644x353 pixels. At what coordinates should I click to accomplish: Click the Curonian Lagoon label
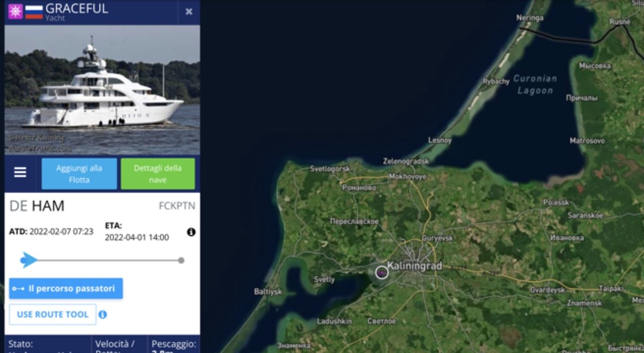point(535,84)
